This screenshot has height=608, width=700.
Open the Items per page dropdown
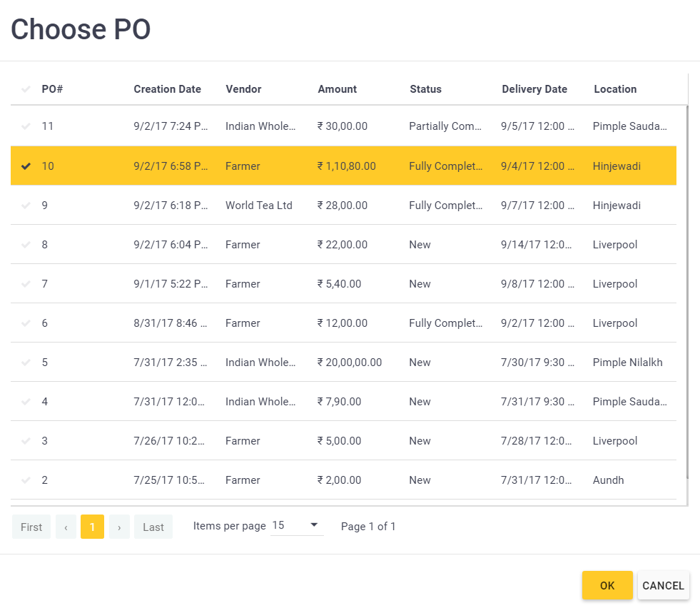[x=297, y=526]
